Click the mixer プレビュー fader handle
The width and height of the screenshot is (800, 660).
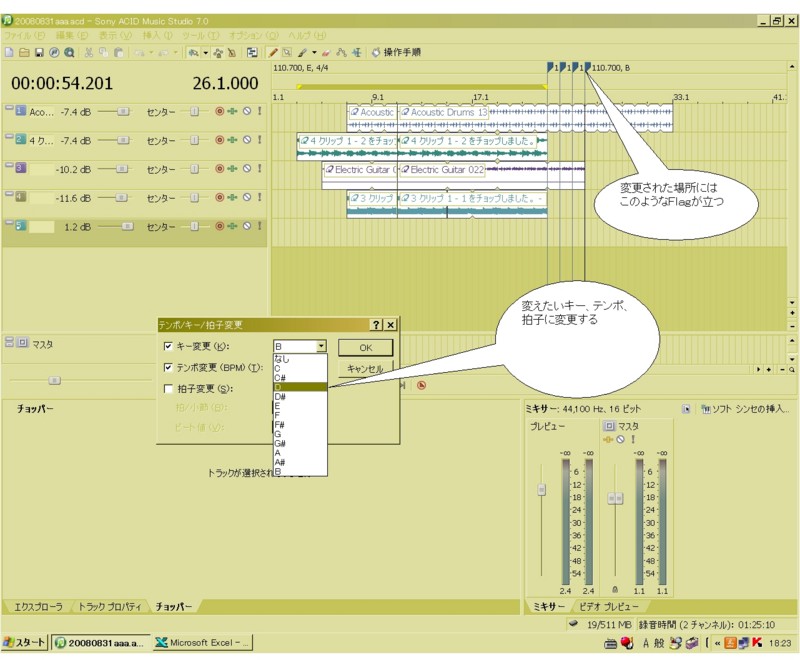[541, 489]
